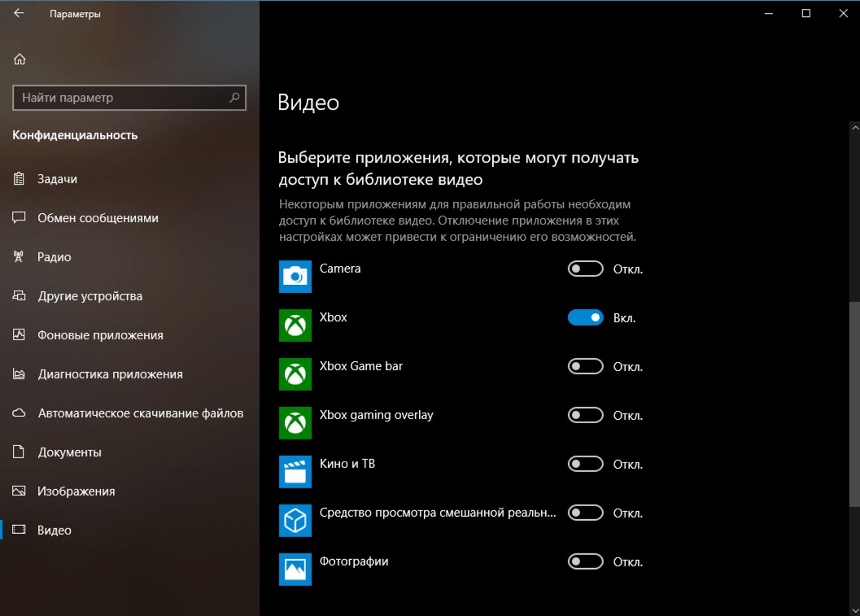Screen dimensions: 860x616
Task: Click the Фотографии app icon
Action: [295, 570]
